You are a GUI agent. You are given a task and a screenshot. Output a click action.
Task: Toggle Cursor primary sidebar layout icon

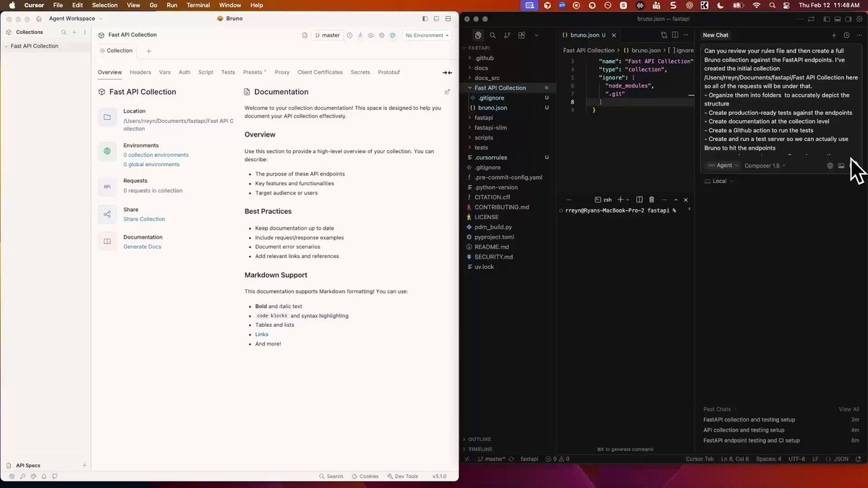[826, 19]
